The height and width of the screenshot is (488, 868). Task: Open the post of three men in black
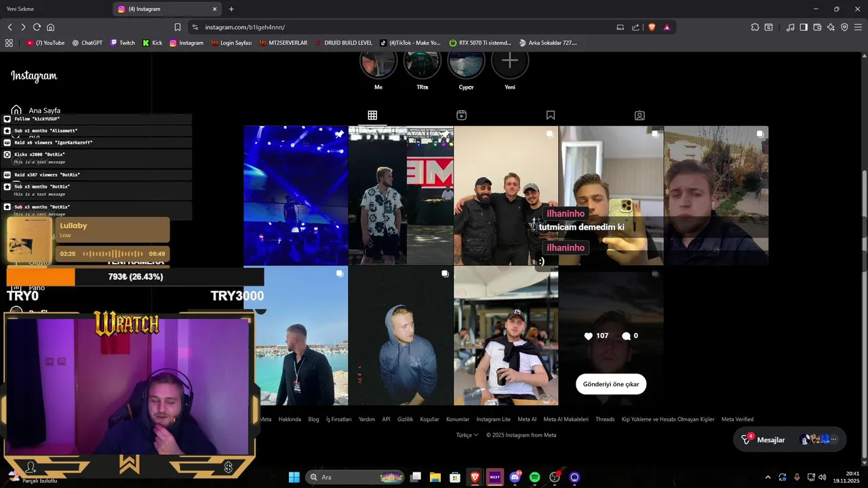(506, 195)
